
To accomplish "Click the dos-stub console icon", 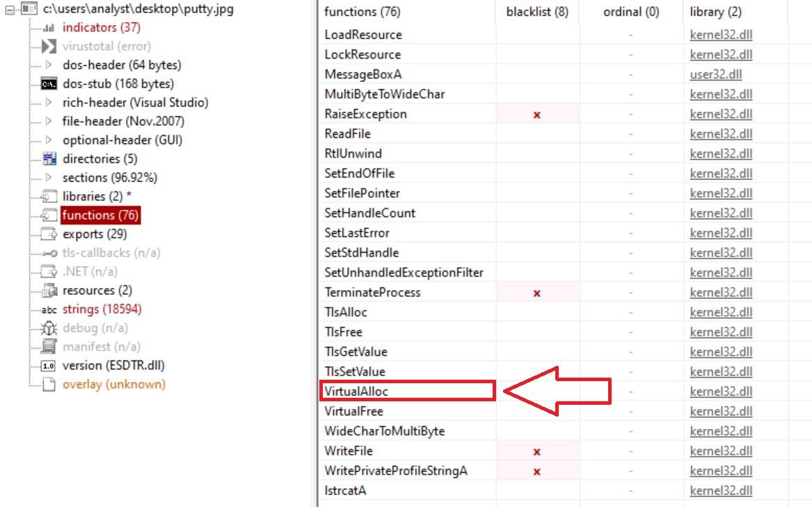I will 49,84.
